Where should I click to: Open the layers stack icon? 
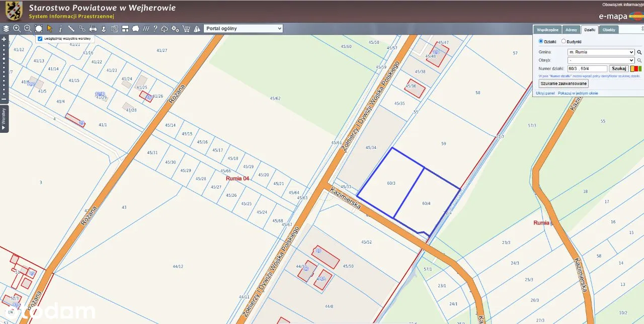pyautogui.click(x=7, y=29)
